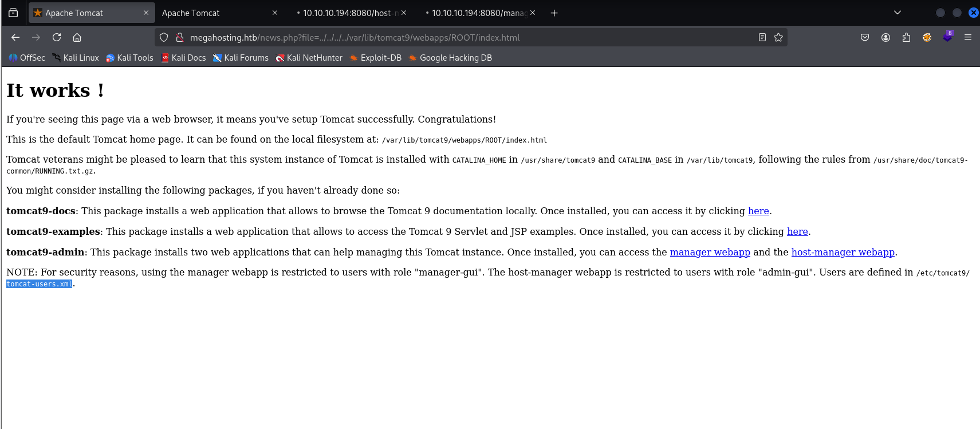
Task: Open the purple extension with badge 8
Action: click(x=947, y=37)
